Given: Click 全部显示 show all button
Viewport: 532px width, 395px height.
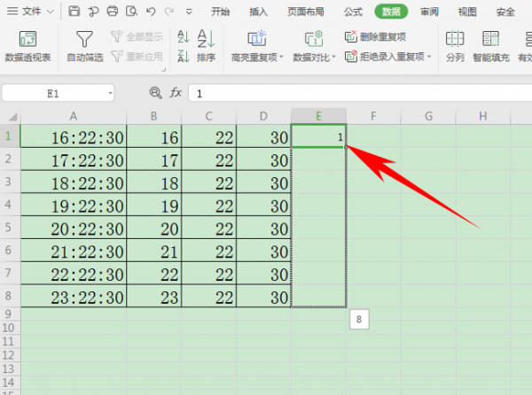Looking at the screenshot, I should click(137, 36).
